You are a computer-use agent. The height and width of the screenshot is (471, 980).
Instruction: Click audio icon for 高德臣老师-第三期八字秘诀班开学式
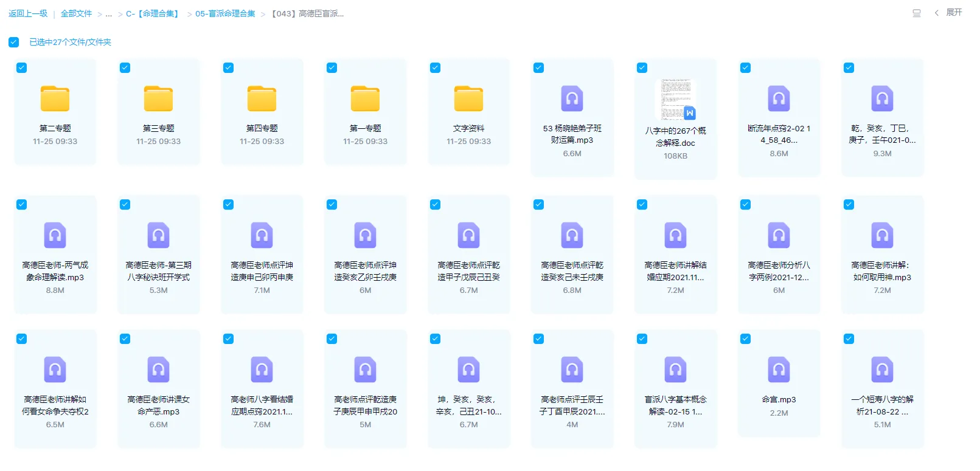pyautogui.click(x=159, y=235)
